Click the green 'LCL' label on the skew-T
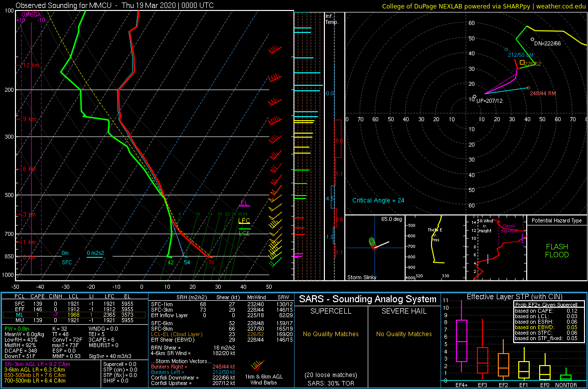Screen dimensions: 588x389 pyautogui.click(x=245, y=233)
